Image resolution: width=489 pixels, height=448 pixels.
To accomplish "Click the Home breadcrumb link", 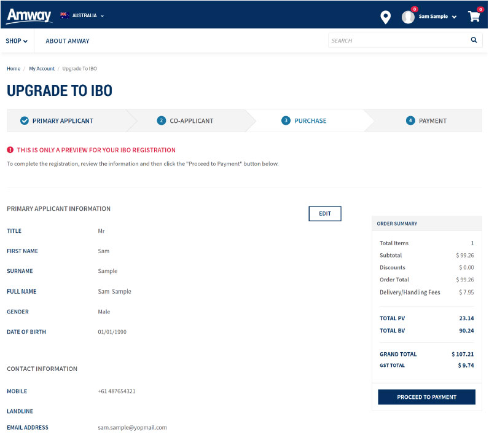I will (x=14, y=69).
